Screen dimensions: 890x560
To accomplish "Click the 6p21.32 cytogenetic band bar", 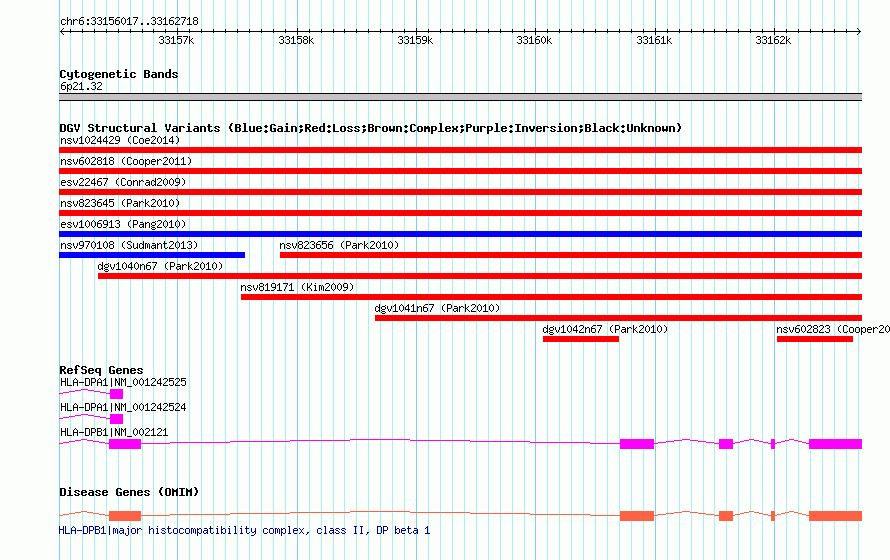I will (x=460, y=97).
